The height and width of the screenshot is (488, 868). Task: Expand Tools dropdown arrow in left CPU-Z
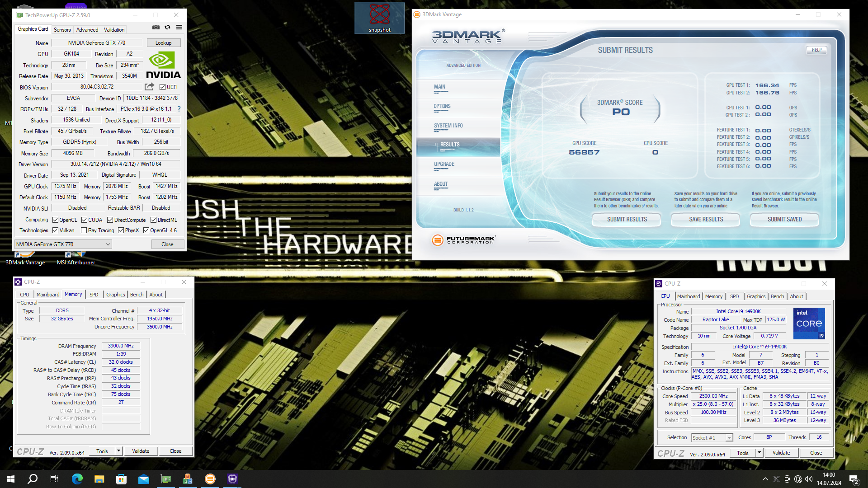(x=118, y=451)
